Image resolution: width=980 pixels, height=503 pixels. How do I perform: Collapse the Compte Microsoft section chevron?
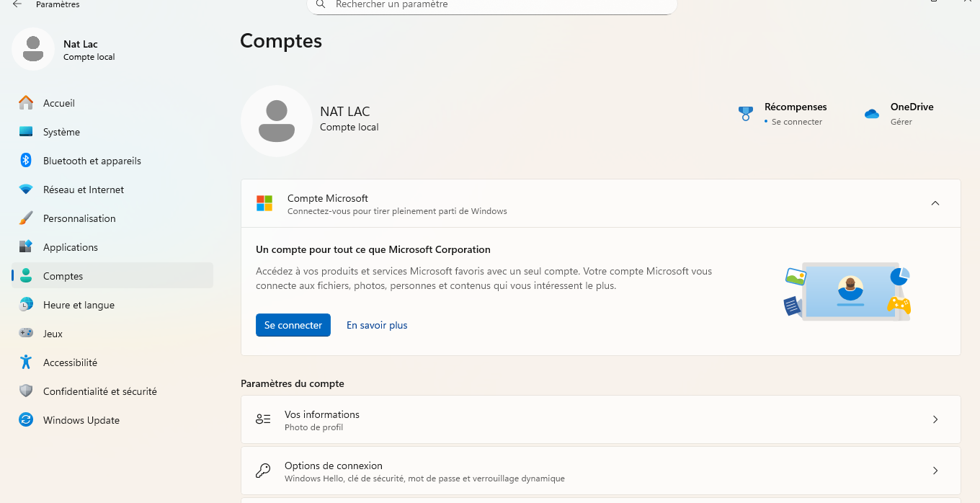click(935, 203)
